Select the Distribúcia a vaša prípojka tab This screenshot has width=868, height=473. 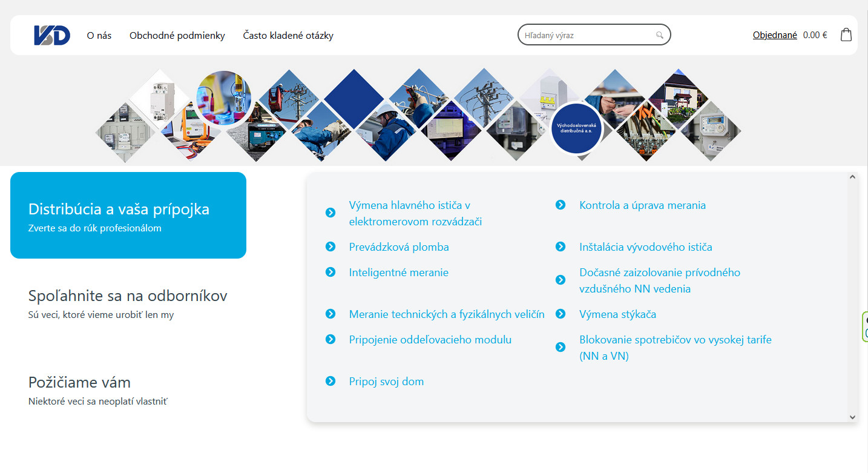[128, 216]
